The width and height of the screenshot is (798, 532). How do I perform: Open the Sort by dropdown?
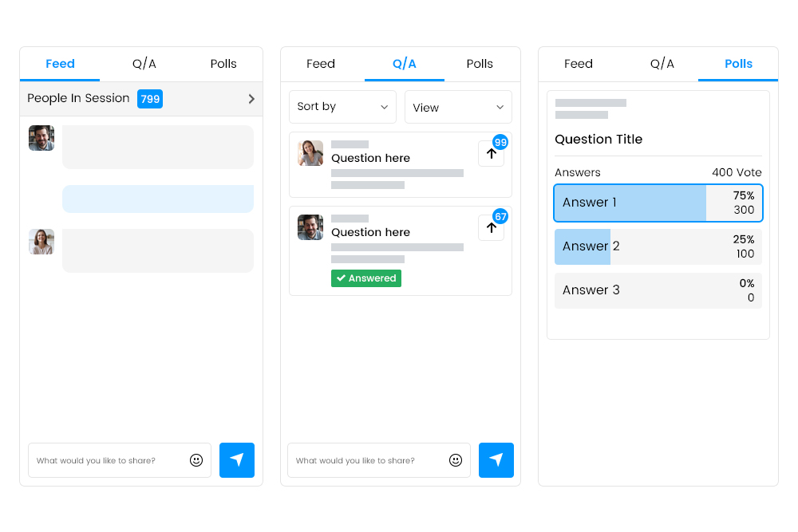pos(342,107)
